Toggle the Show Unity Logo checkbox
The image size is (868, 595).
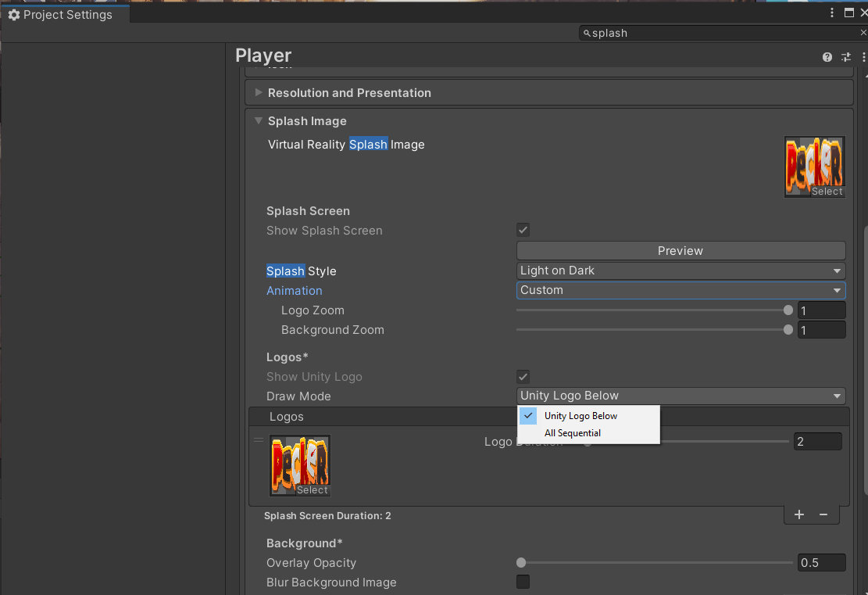pos(522,376)
